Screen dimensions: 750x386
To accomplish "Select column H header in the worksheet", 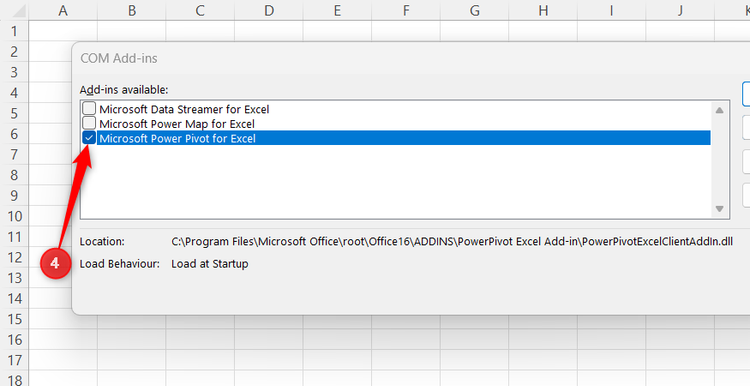I will (543, 10).
